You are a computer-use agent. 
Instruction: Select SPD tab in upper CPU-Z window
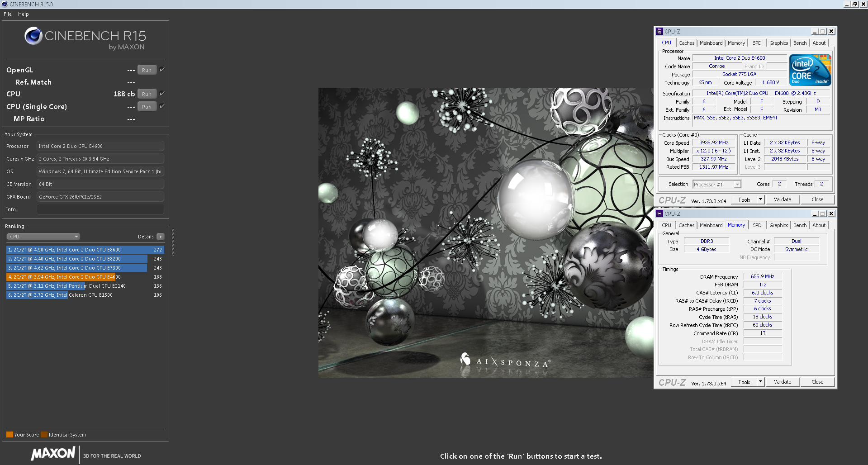point(757,43)
